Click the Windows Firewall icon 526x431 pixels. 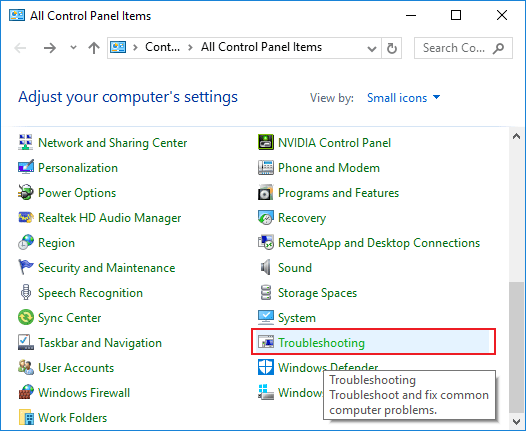click(x=25, y=392)
